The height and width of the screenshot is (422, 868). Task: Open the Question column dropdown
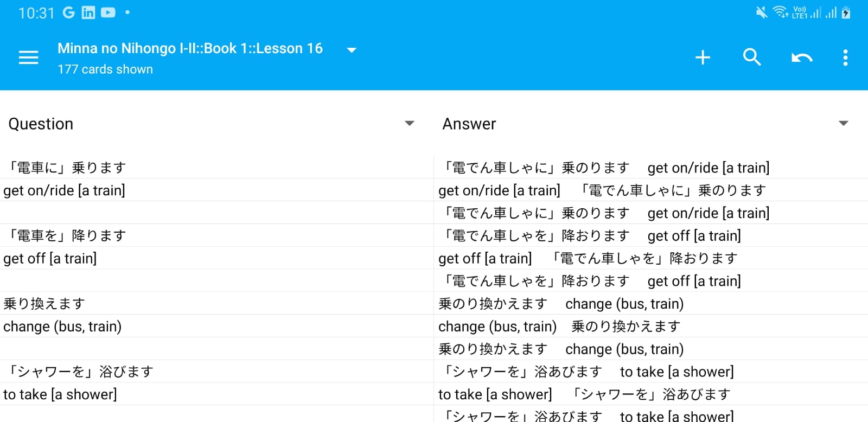click(410, 124)
